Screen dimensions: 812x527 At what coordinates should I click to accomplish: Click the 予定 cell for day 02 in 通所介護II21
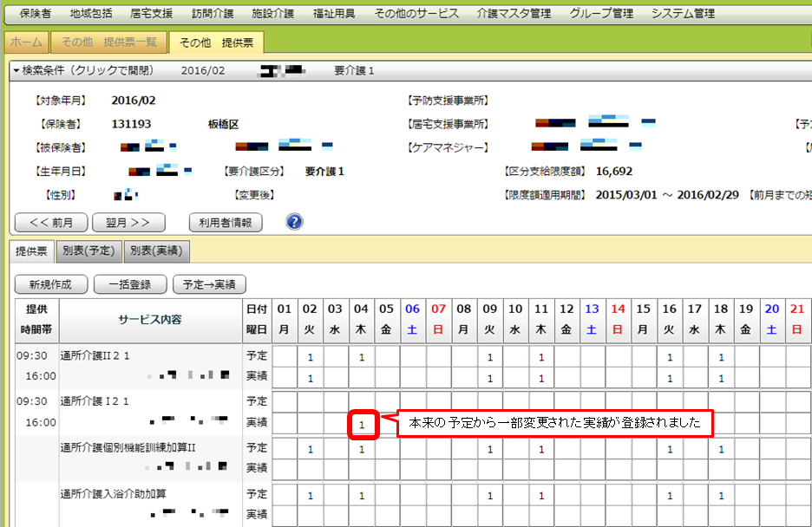coord(310,356)
